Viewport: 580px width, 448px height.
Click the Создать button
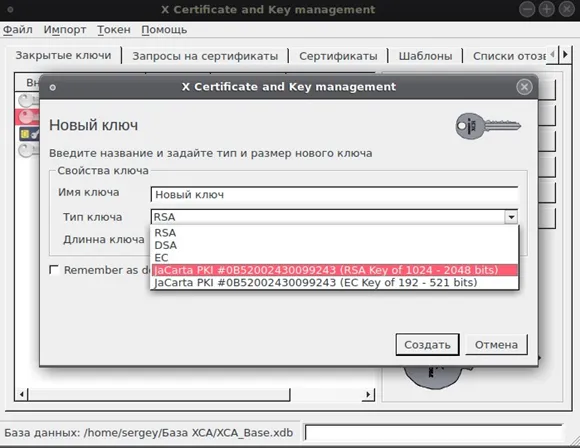point(428,345)
